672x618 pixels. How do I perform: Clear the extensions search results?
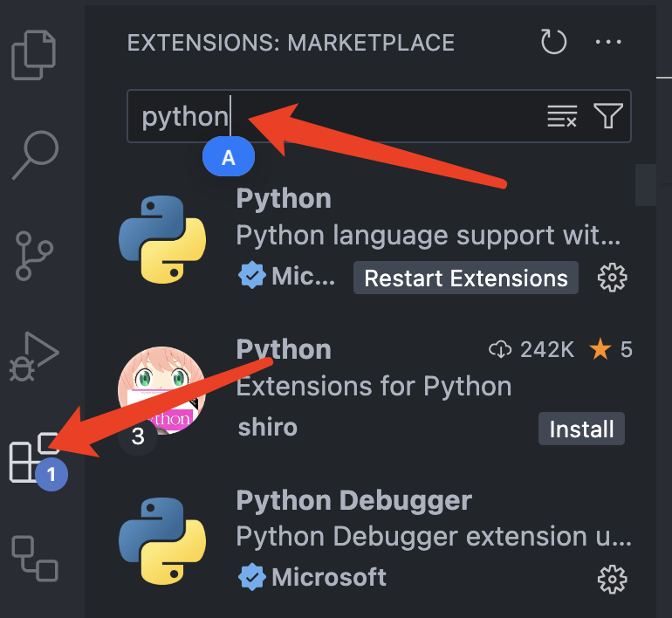pos(562,116)
